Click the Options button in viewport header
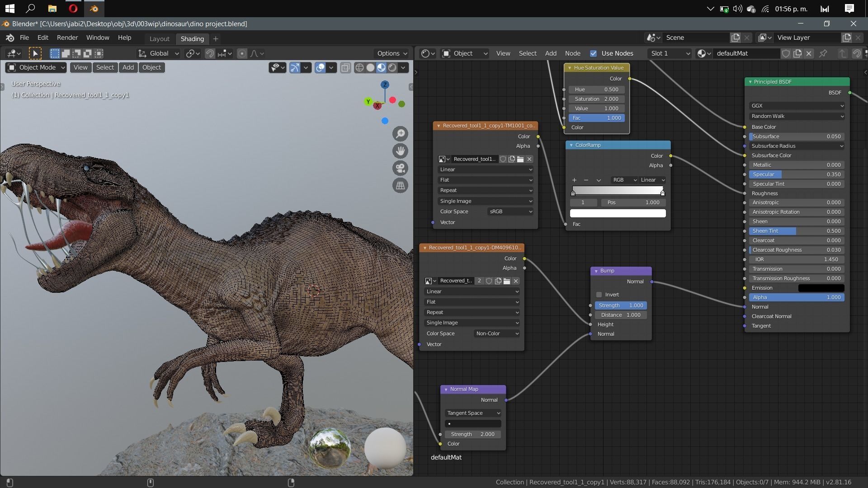 click(x=391, y=53)
